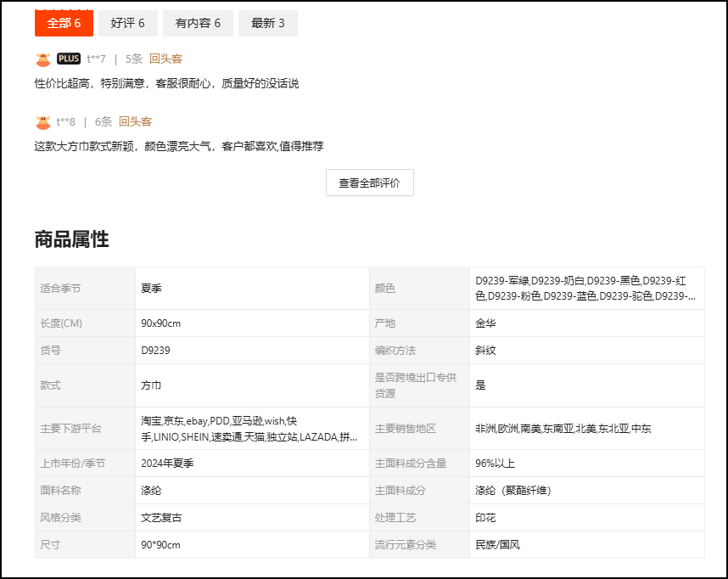Open the 有内容 6 reviews tab

(198, 23)
